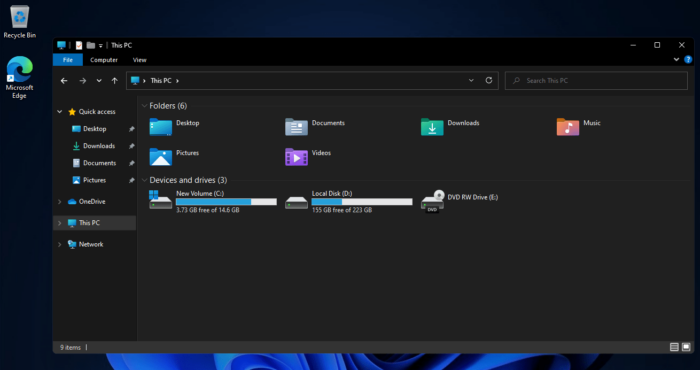Click the computer icon in the address bar

click(x=135, y=81)
